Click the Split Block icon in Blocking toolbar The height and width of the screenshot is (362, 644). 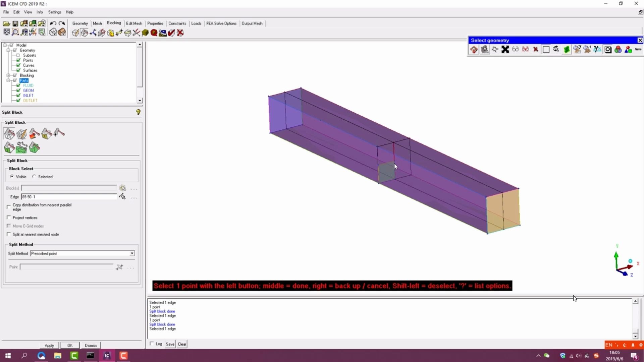[x=84, y=33]
